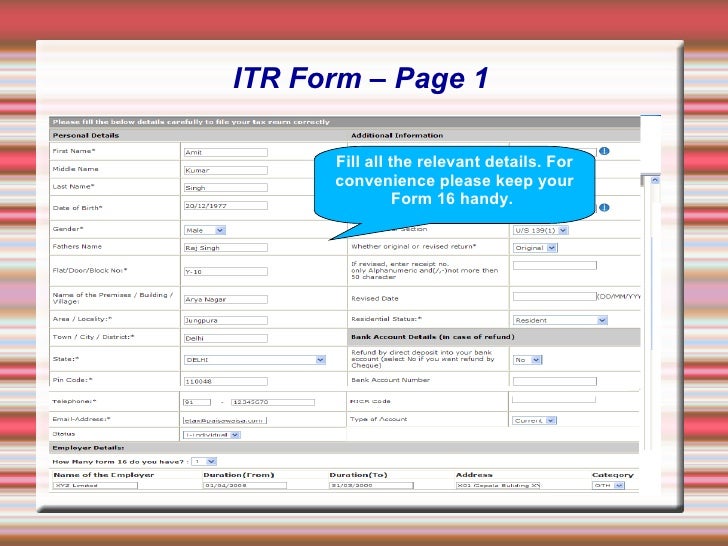Viewport: 728px width, 546px height.
Task: Click the MICR Code input field
Action: (554, 399)
